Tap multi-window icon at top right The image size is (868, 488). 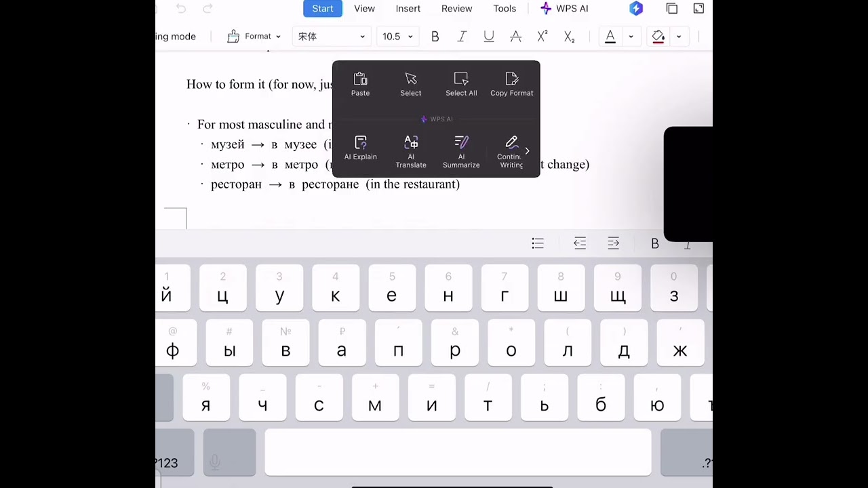coord(672,8)
